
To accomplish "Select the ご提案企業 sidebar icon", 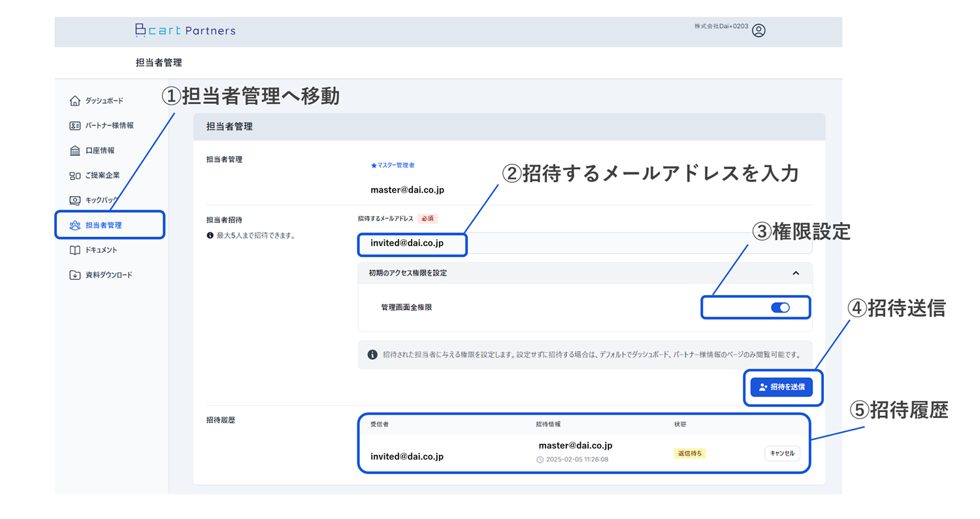I will 74,176.
